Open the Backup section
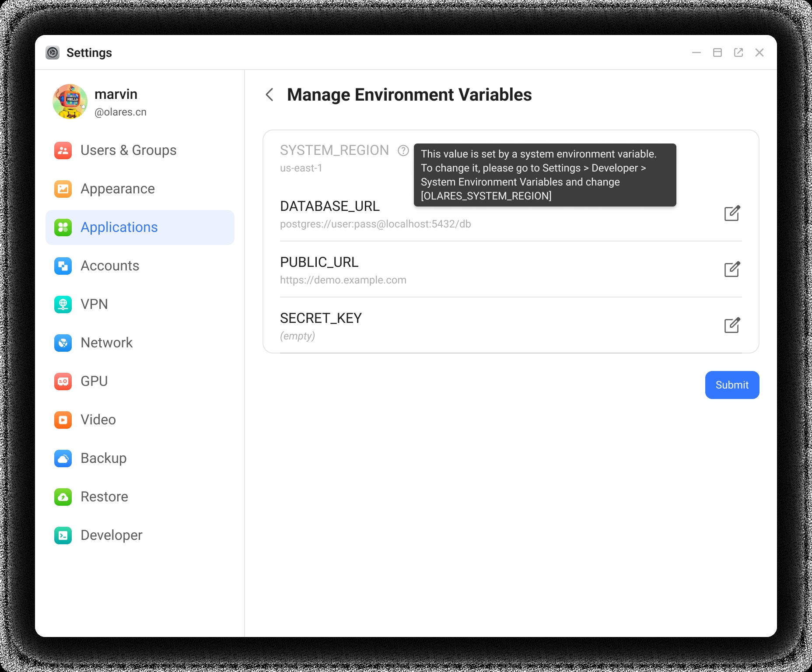Screen dimensions: 812x672 click(63, 458)
